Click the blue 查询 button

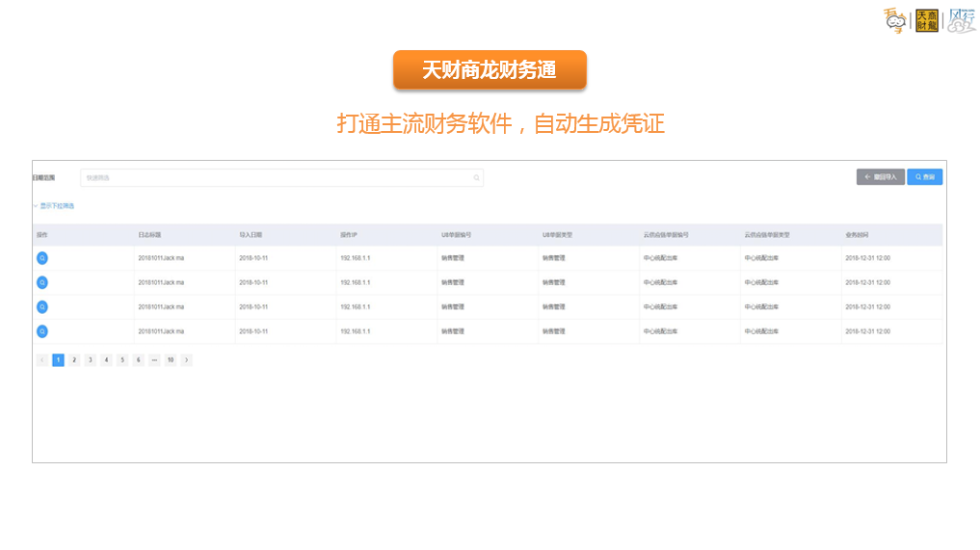click(925, 177)
